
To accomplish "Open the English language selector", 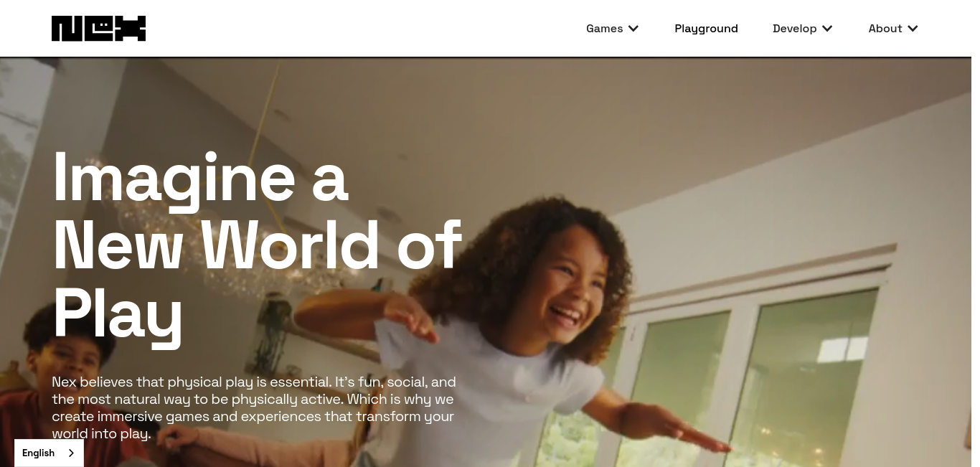I will tap(49, 453).
